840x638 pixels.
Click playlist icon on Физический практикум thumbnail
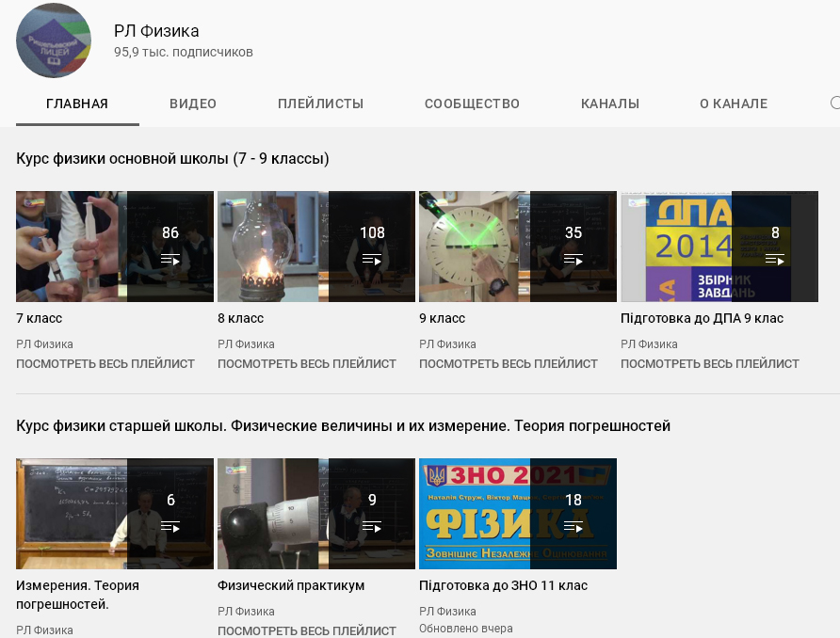coord(372,527)
